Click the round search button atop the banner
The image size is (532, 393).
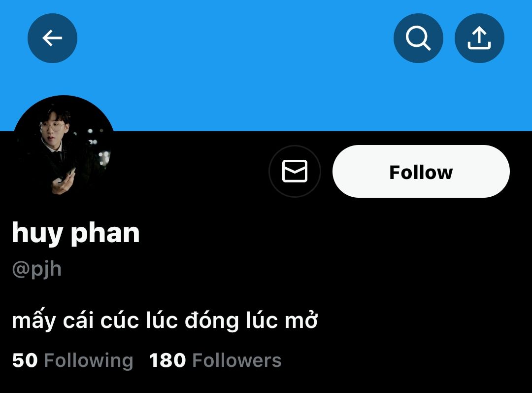tap(418, 38)
